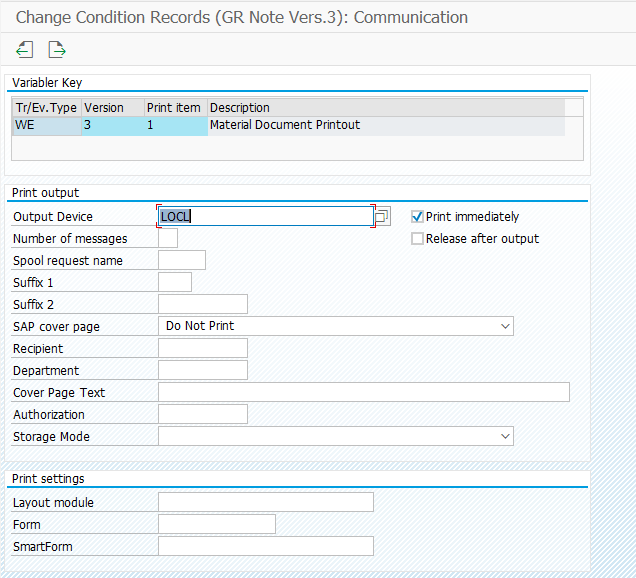Click the Description column header
The image size is (636, 578).
(386, 107)
